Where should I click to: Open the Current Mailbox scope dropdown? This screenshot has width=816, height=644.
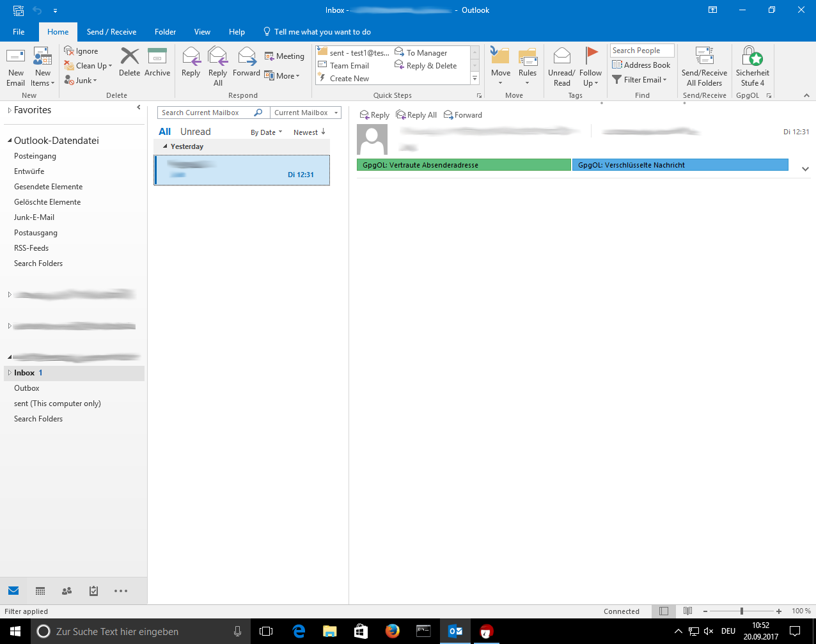(306, 113)
